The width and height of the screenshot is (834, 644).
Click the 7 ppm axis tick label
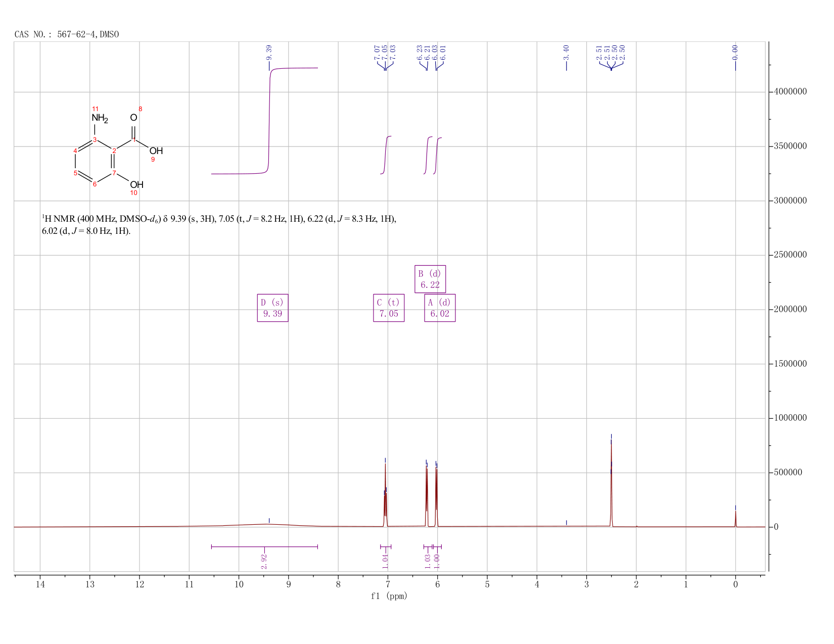[388, 584]
